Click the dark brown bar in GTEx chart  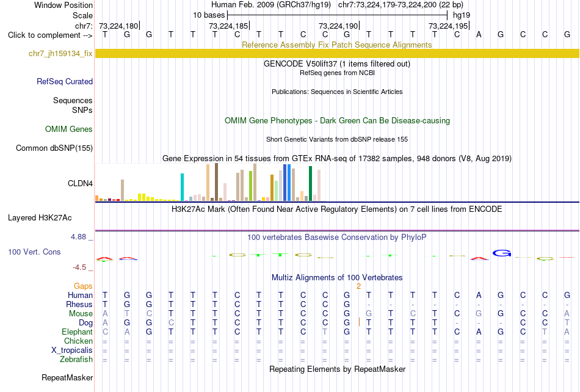[x=216, y=183]
